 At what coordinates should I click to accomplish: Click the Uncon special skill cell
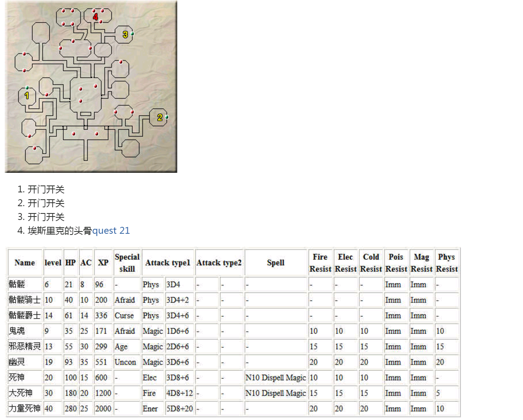coord(127,362)
